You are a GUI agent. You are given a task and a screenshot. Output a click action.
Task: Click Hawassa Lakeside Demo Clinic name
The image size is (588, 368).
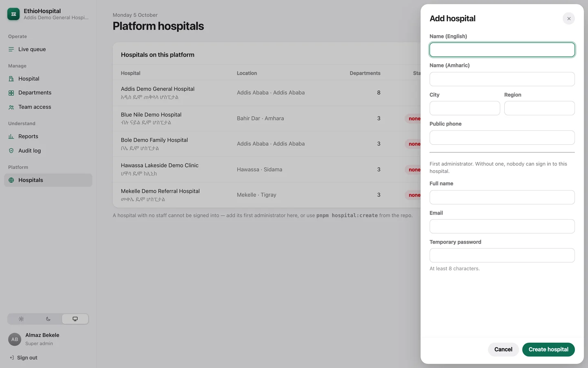pos(160,166)
